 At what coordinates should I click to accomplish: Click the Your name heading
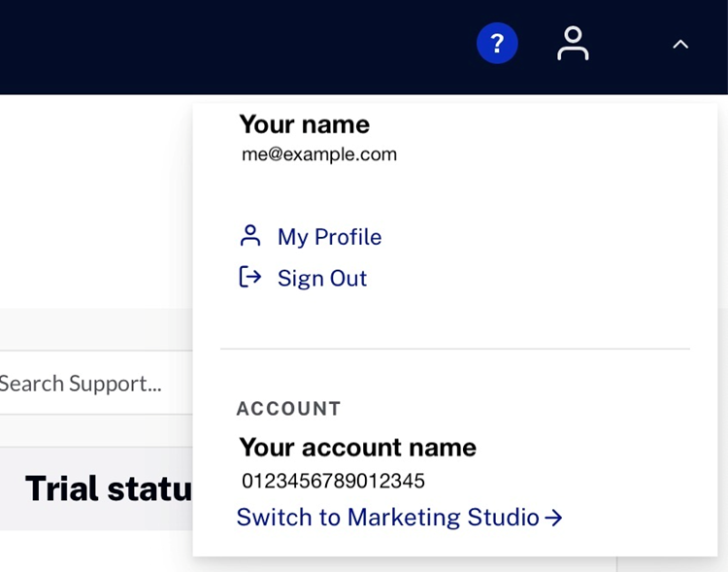click(305, 124)
